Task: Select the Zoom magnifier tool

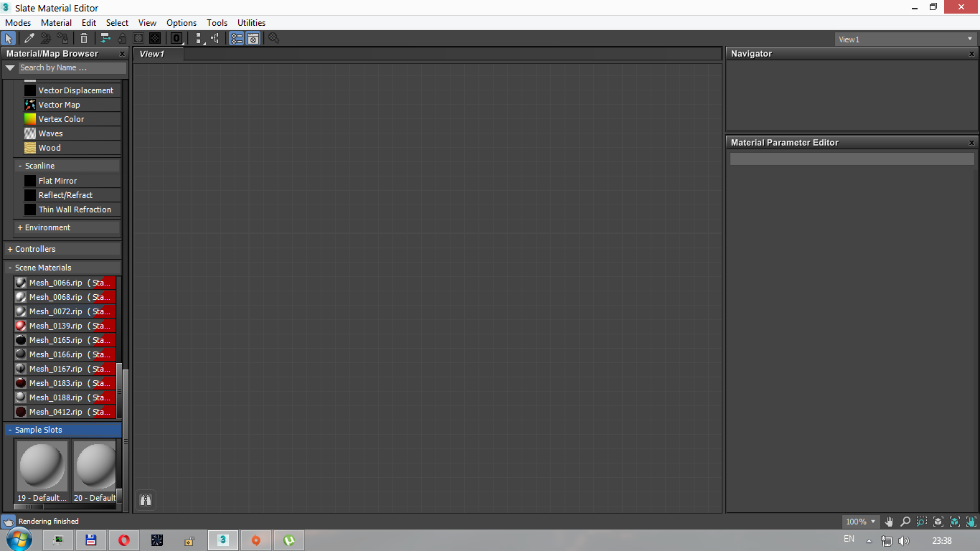Action: tap(905, 522)
